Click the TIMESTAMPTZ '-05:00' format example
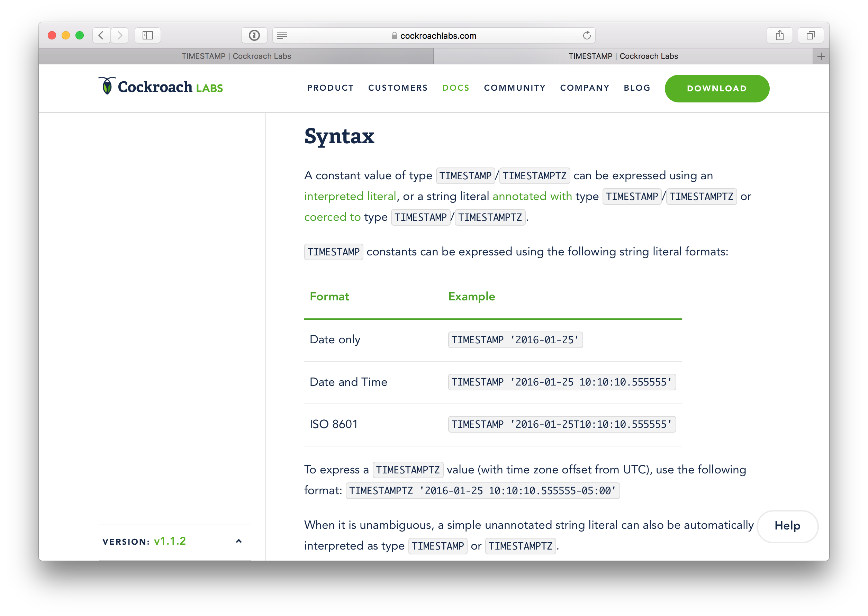The height and width of the screenshot is (616, 868). (482, 491)
